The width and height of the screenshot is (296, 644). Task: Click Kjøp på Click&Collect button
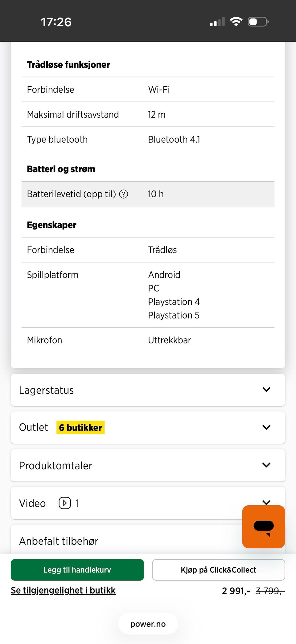coord(218,570)
